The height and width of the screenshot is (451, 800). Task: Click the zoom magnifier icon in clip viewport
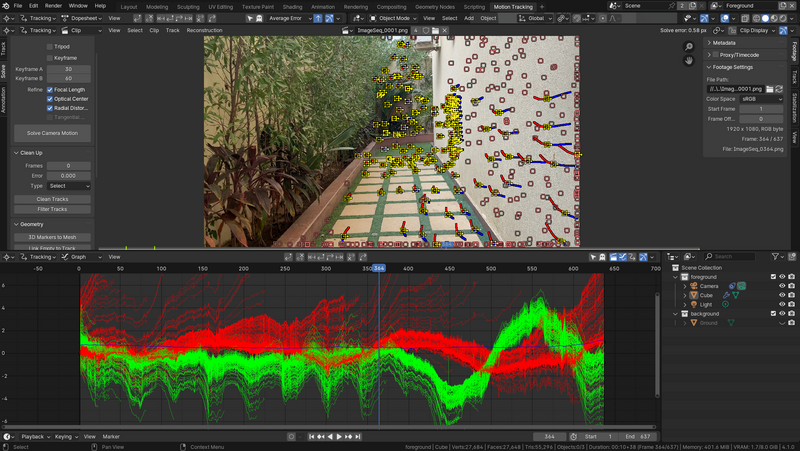coord(690,46)
